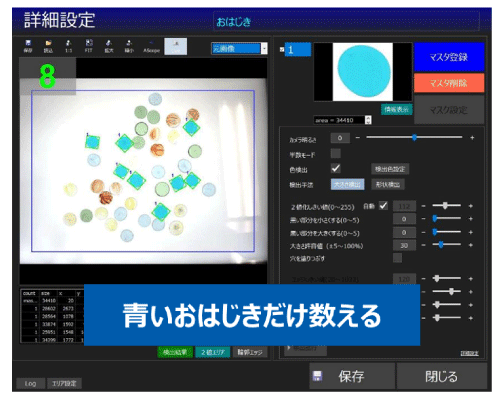Select master item number 1
Image resolution: width=500 pixels, height=398 pixels.
pyautogui.click(x=298, y=49)
